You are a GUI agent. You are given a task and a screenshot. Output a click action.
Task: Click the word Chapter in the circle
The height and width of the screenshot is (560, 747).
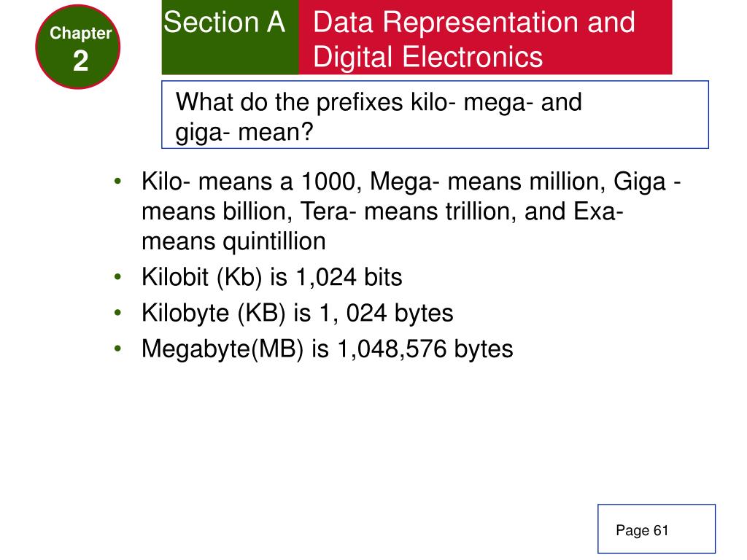pyautogui.click(x=80, y=33)
